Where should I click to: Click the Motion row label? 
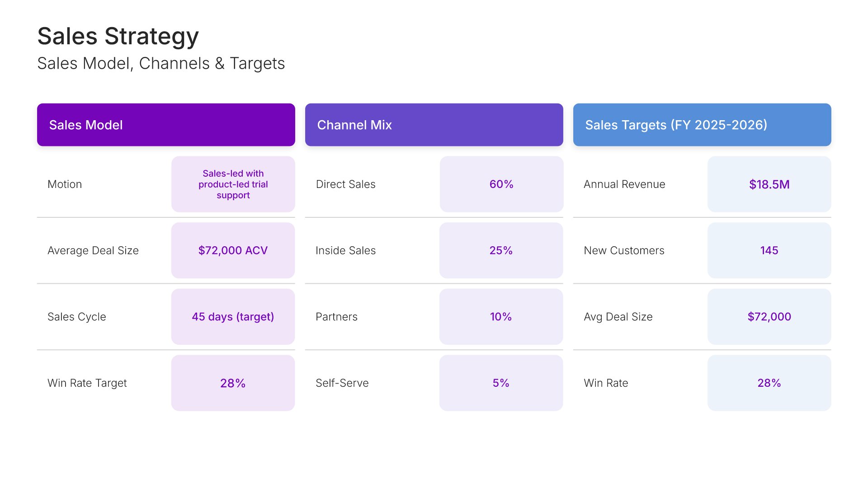point(65,184)
